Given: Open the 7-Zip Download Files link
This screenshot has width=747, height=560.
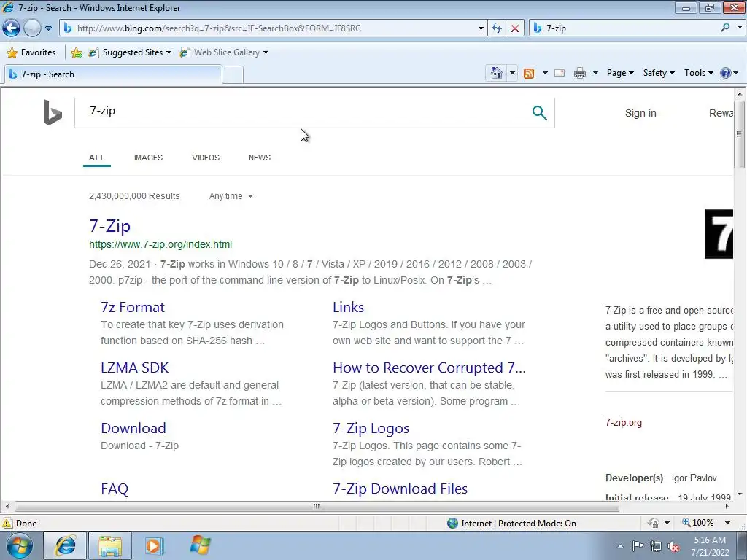Looking at the screenshot, I should tap(400, 489).
